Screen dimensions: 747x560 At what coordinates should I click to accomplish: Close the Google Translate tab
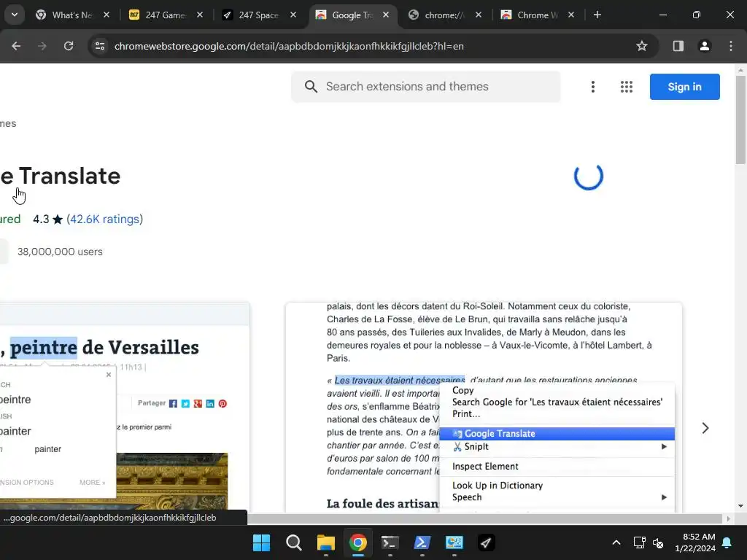[x=386, y=15]
